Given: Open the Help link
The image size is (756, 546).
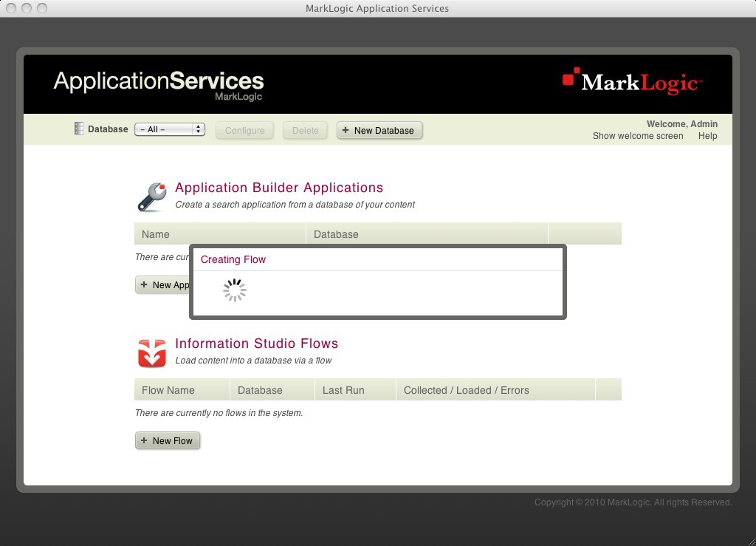Looking at the screenshot, I should [x=707, y=136].
